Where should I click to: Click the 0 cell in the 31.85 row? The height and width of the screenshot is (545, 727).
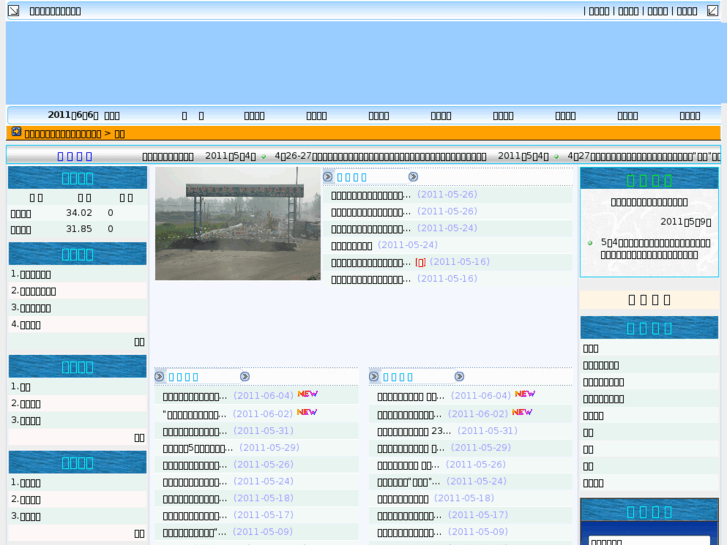[x=110, y=229]
